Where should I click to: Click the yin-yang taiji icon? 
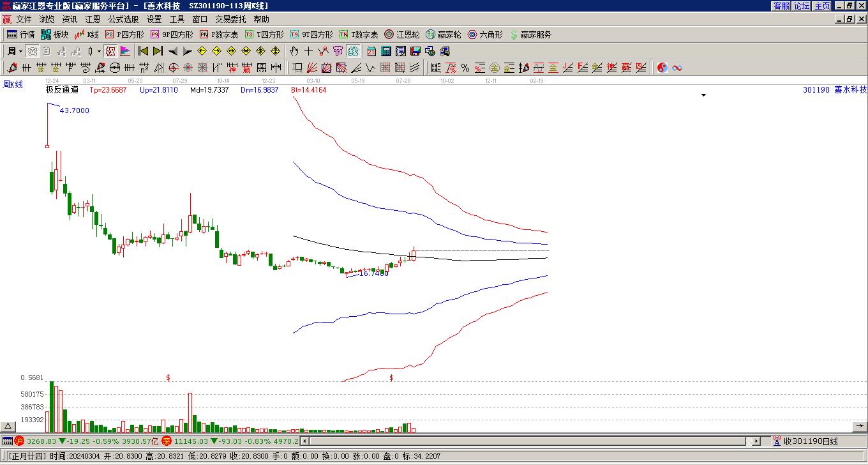tap(662, 68)
